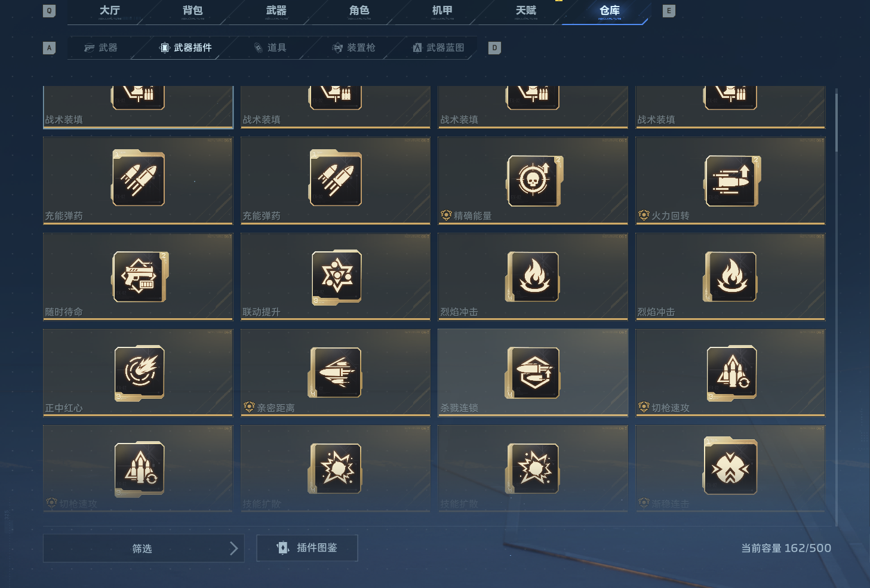870x588 pixels.
Task: Select the 切枪速攻 plugin card with emblem
Action: click(730, 372)
